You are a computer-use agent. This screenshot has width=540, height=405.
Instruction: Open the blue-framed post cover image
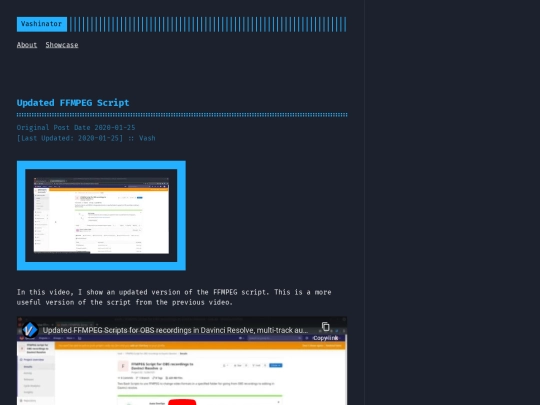(x=101, y=216)
